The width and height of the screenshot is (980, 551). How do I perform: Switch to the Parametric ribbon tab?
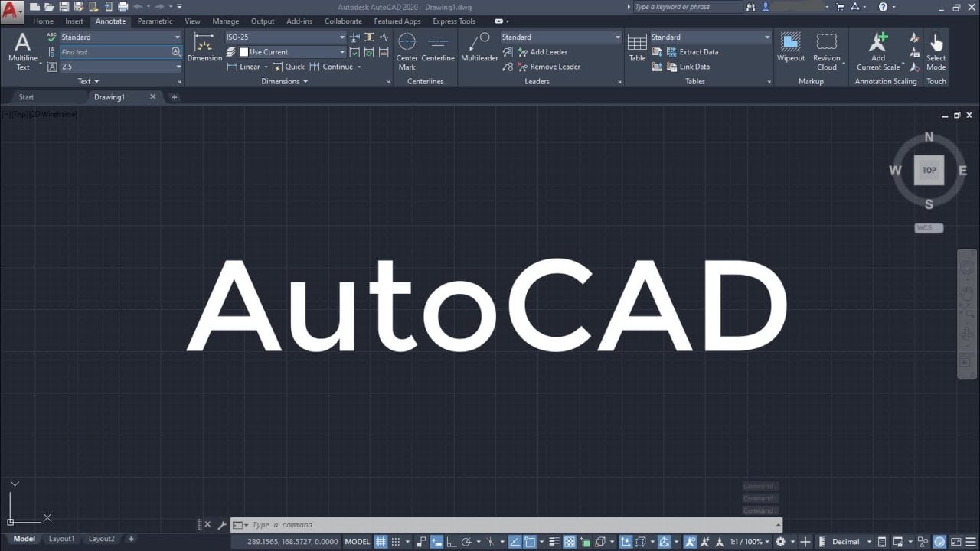coord(155,21)
